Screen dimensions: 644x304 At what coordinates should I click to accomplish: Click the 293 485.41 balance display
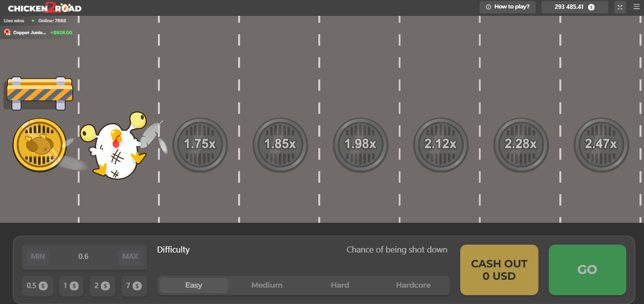tap(575, 7)
